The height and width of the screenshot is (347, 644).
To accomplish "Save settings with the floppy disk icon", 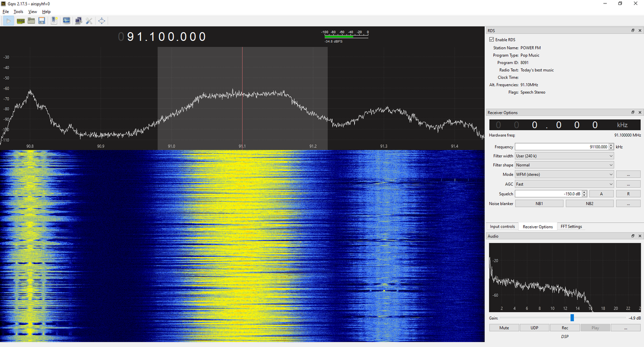I will 42,21.
